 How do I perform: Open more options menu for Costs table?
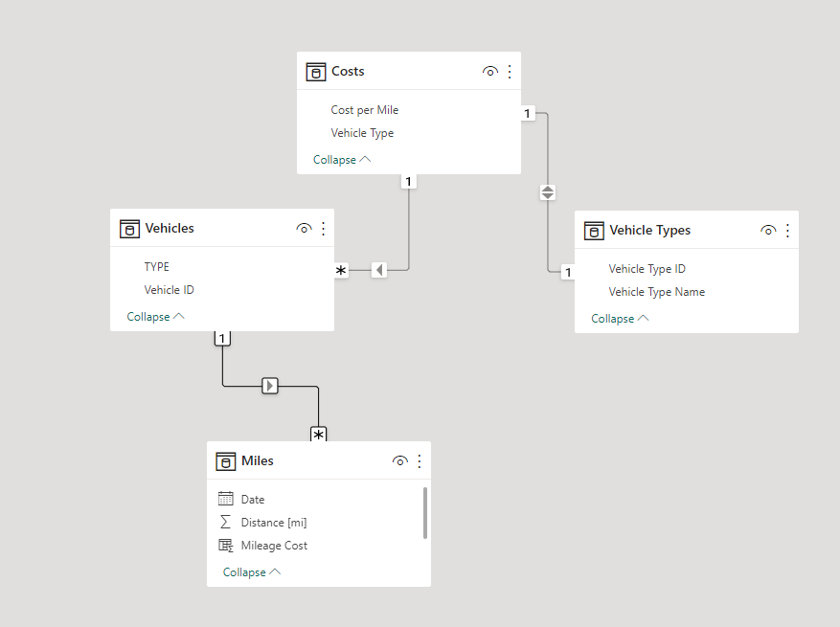coord(510,72)
